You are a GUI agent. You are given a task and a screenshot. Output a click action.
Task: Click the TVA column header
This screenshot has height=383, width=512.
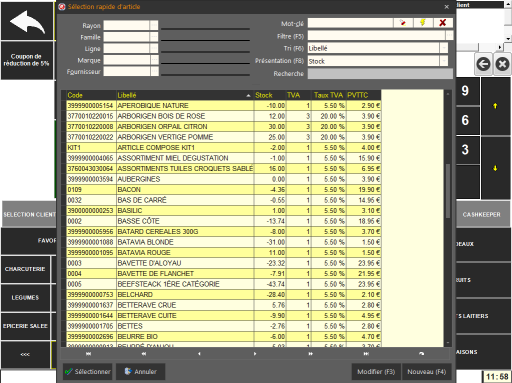[x=299, y=95]
